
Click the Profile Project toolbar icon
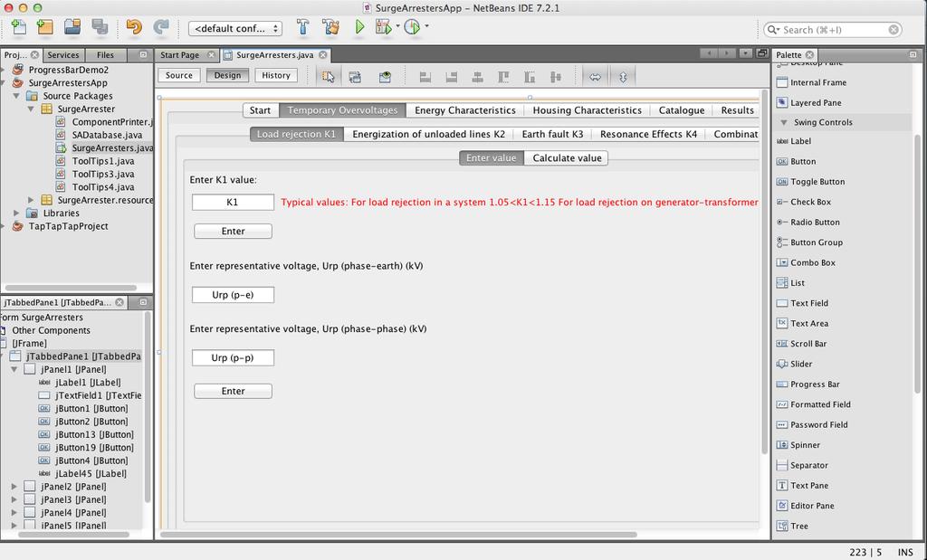click(x=412, y=27)
